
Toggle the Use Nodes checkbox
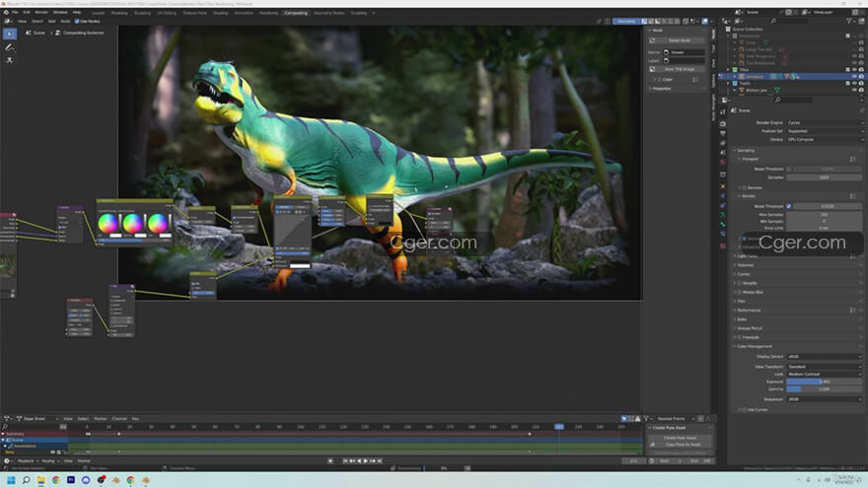pyautogui.click(x=77, y=21)
